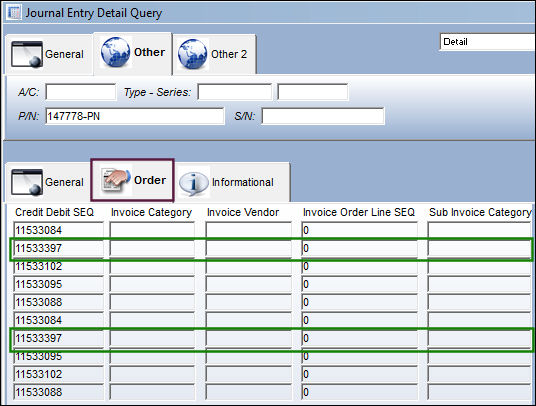This screenshot has width=536, height=406.
Task: Select the first row with SEQ 11533084
Action: tap(272, 230)
